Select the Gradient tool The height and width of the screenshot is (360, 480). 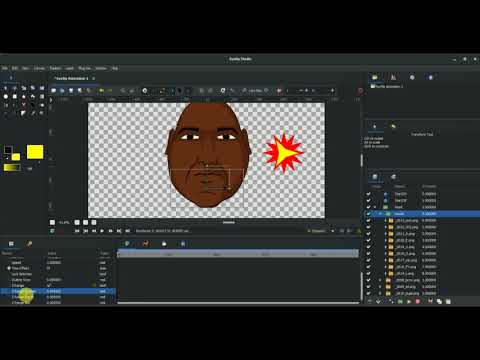point(42,97)
